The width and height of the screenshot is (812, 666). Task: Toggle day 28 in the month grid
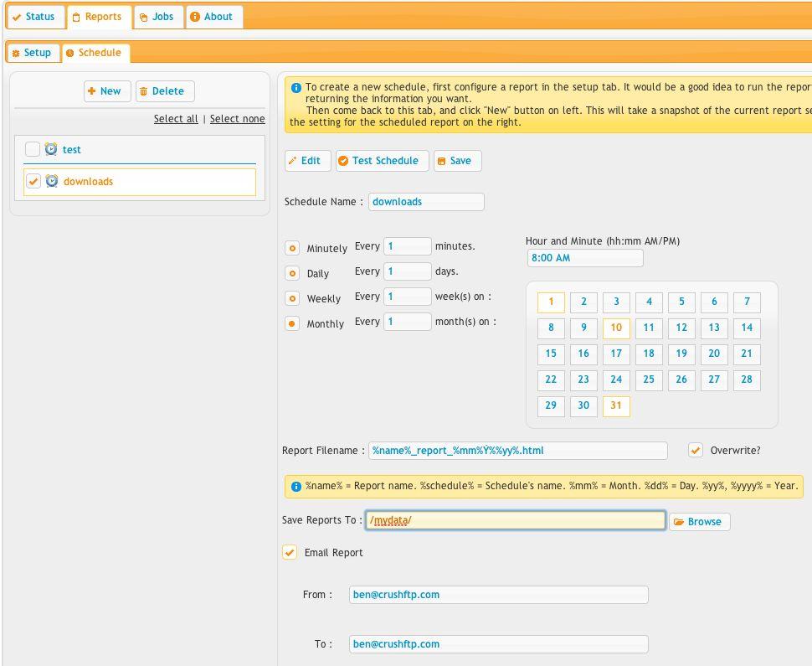747,379
